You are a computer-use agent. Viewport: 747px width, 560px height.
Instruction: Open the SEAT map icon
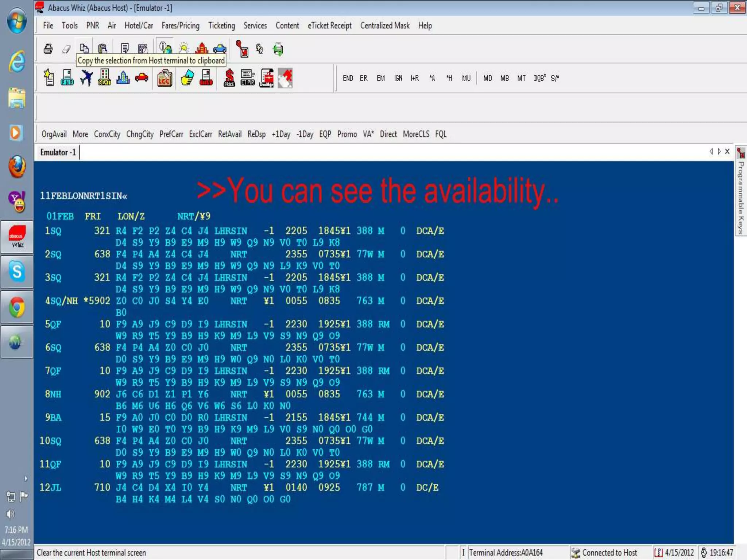click(104, 78)
